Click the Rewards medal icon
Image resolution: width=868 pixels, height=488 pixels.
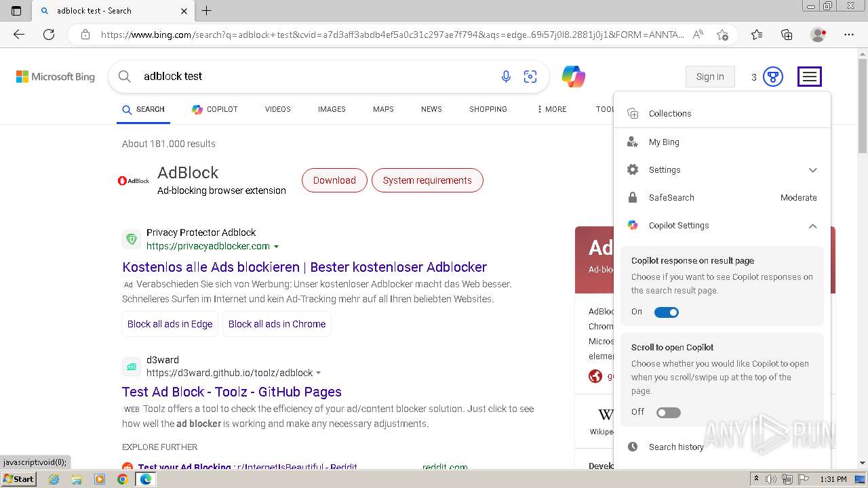point(773,77)
